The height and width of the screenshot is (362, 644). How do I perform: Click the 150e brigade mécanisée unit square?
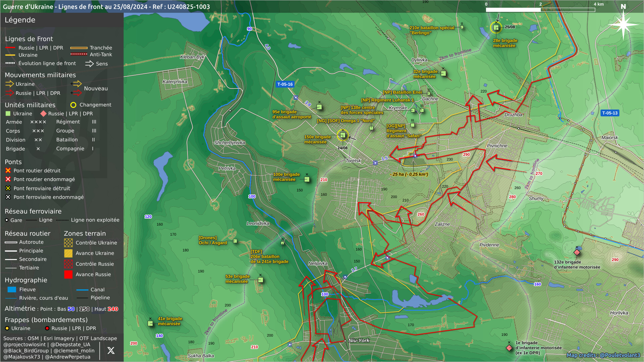click(x=342, y=135)
